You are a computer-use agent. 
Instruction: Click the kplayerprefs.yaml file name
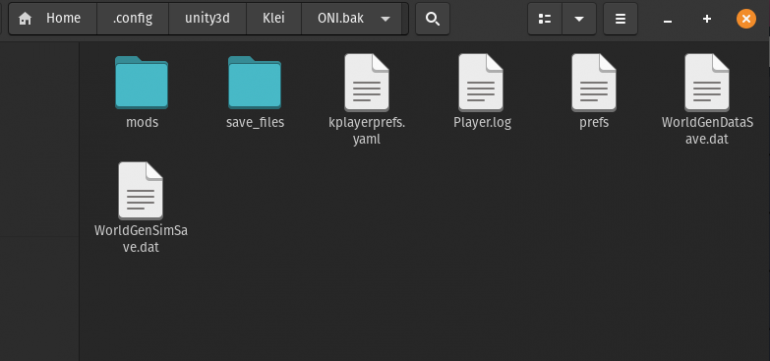pyautogui.click(x=367, y=131)
